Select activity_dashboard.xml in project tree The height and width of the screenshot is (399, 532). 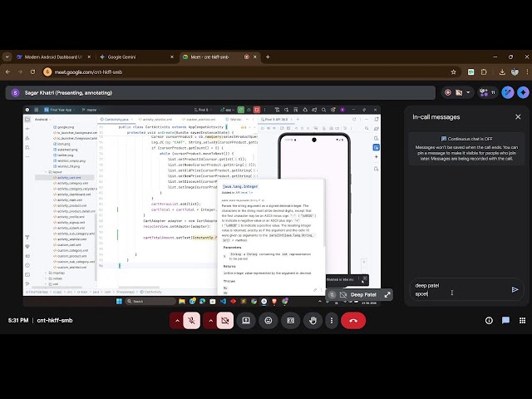(x=72, y=195)
